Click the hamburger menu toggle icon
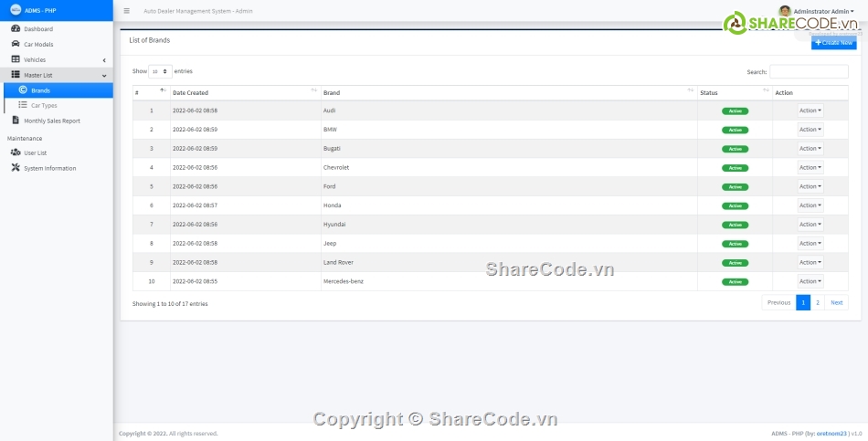The width and height of the screenshot is (868, 441). coord(126,11)
